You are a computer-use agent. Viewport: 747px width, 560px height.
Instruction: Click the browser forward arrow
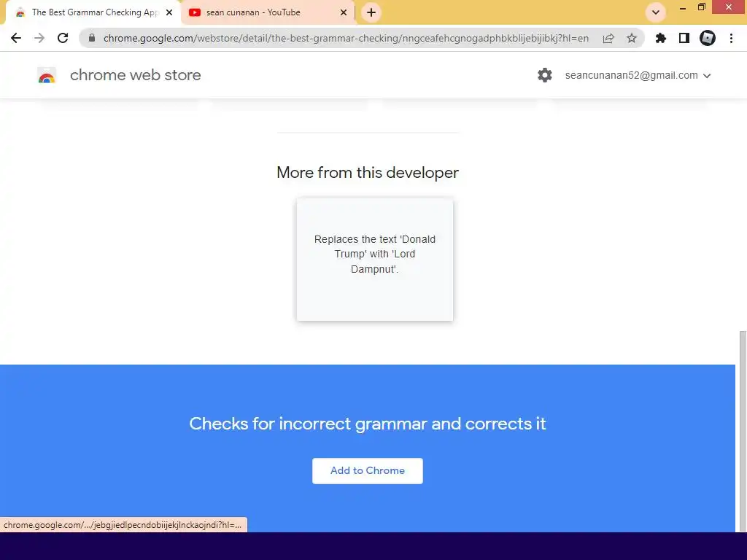coord(39,38)
